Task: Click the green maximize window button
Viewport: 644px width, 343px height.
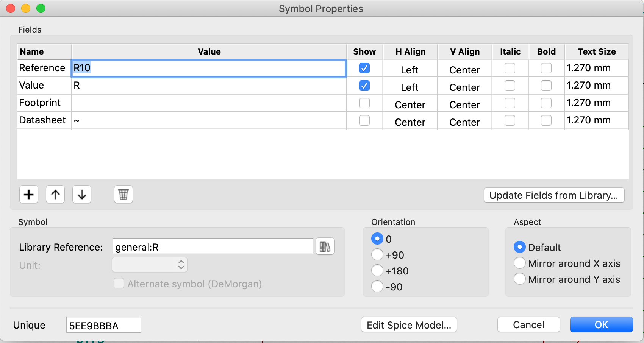Action: pyautogui.click(x=41, y=8)
